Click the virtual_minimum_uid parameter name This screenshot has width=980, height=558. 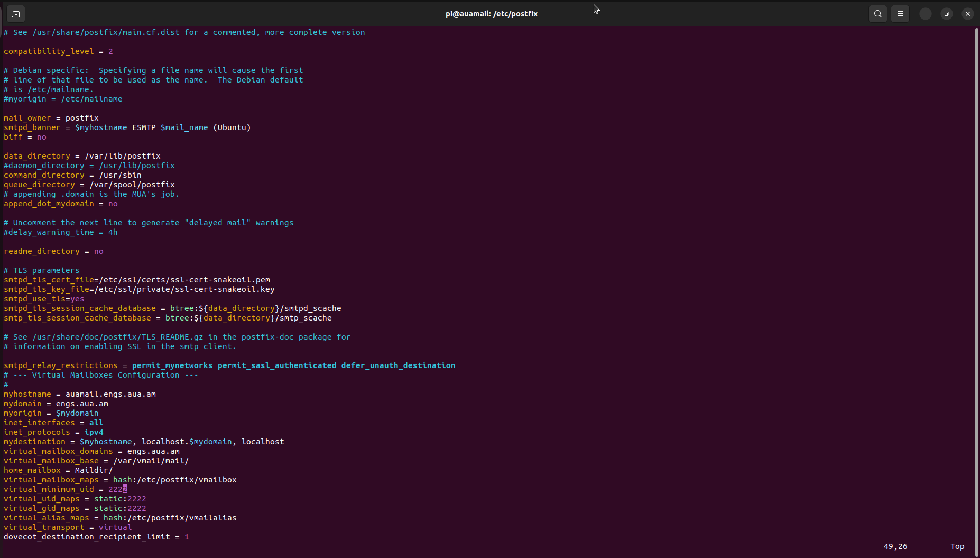point(49,489)
